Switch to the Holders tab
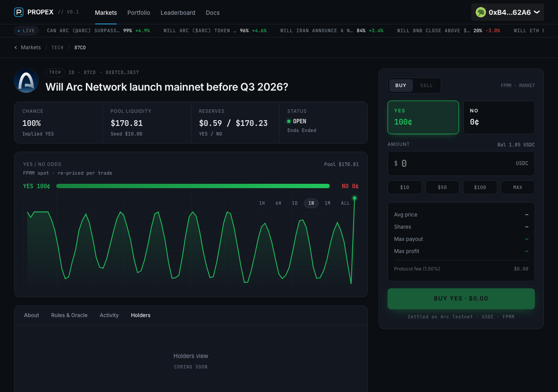558x392 pixels. tap(141, 315)
